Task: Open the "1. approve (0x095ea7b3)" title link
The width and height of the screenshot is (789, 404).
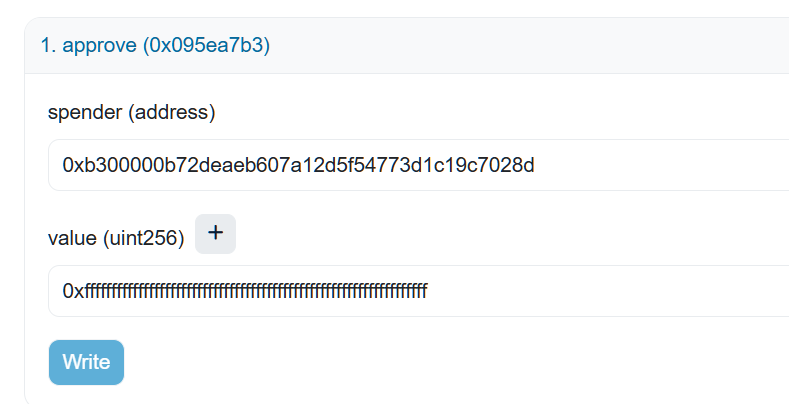Action: (155, 46)
